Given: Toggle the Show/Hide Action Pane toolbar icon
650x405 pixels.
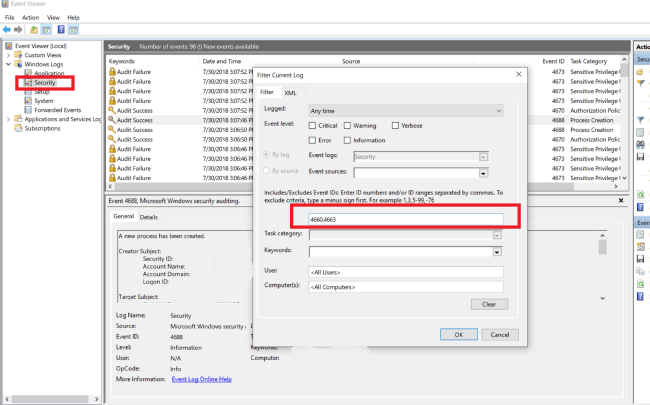Looking at the screenshot, I should (x=73, y=29).
